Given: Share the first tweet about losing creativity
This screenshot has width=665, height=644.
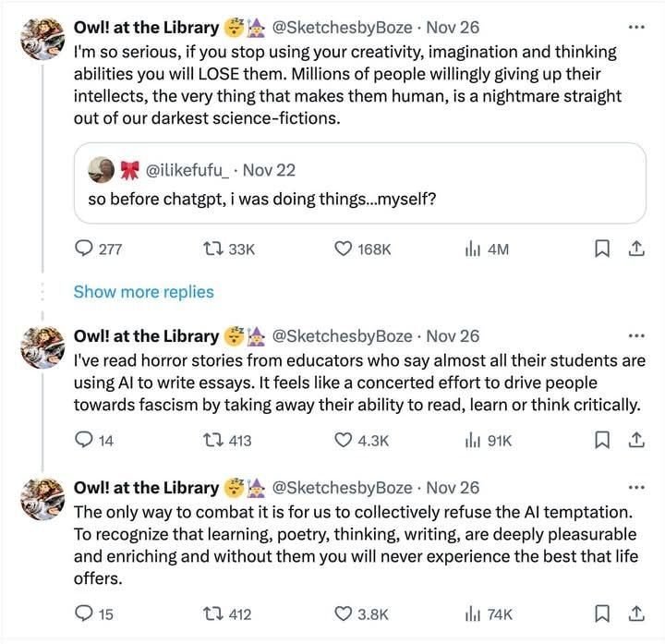Looking at the screenshot, I should coord(635,249).
